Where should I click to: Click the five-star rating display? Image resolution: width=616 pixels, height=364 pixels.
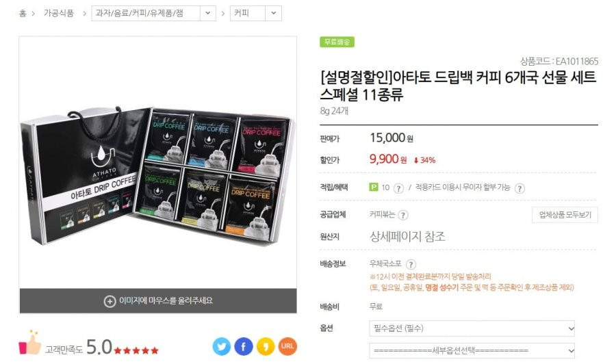tap(136, 350)
